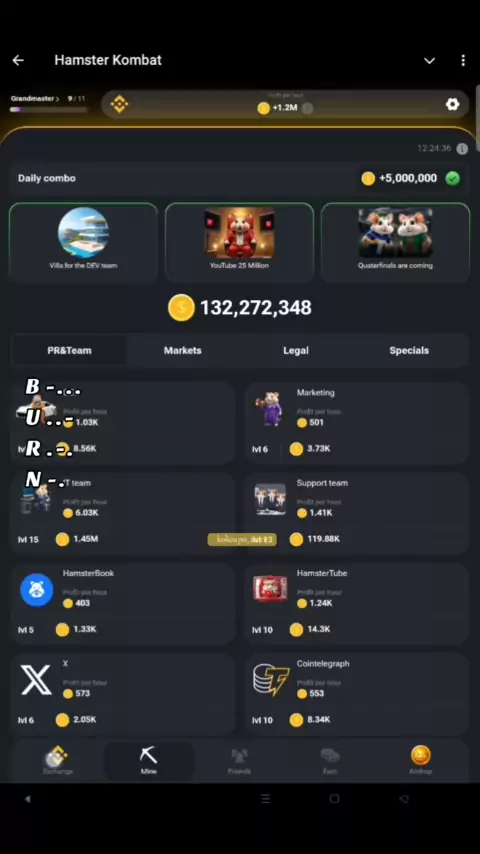The height and width of the screenshot is (854, 480).
Task: Open the settings gear icon
Action: (x=452, y=104)
